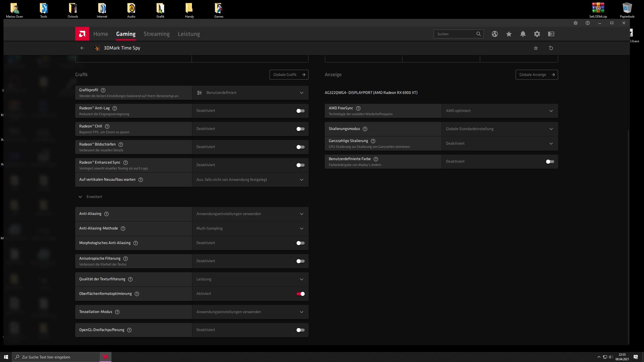Open SetLODb6.zip archive on desktop
The width and height of the screenshot is (644, 362).
click(x=598, y=11)
